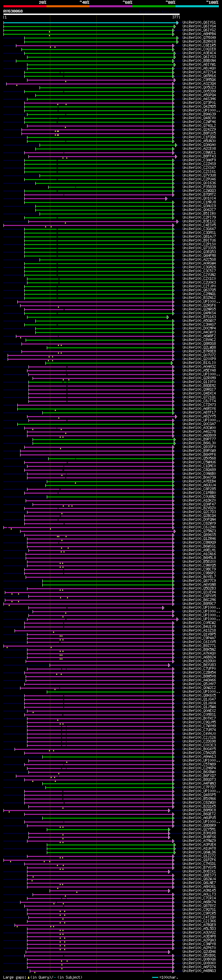Click hit label UniRef100_C7UFP0

pyautogui.click(x=199, y=669)
